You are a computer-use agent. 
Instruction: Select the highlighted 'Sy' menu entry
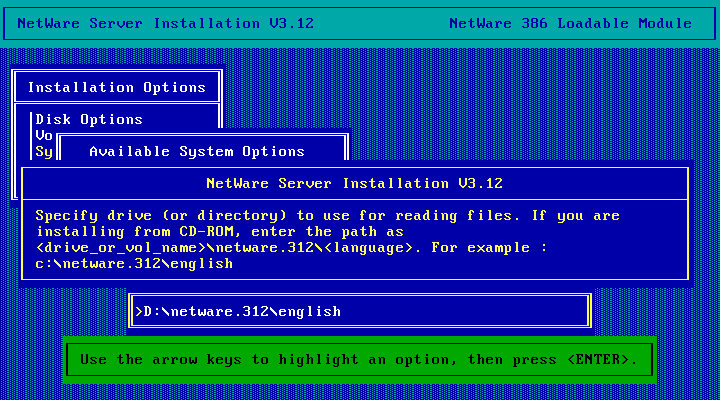[x=44, y=152]
